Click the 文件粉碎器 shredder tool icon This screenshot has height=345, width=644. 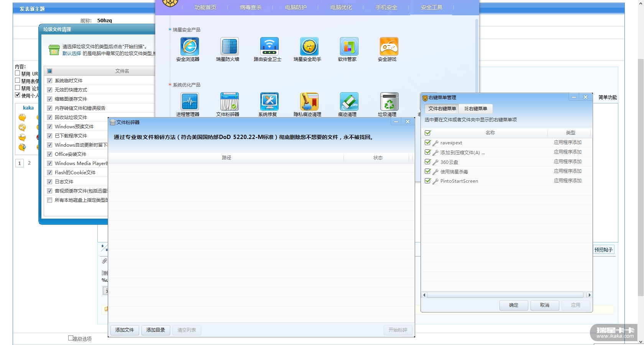click(x=230, y=102)
